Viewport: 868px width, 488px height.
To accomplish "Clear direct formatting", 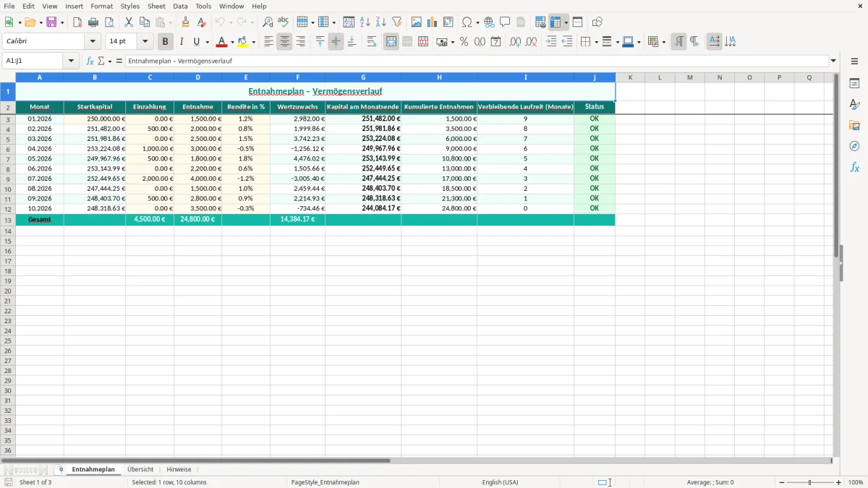I will pos(201,22).
